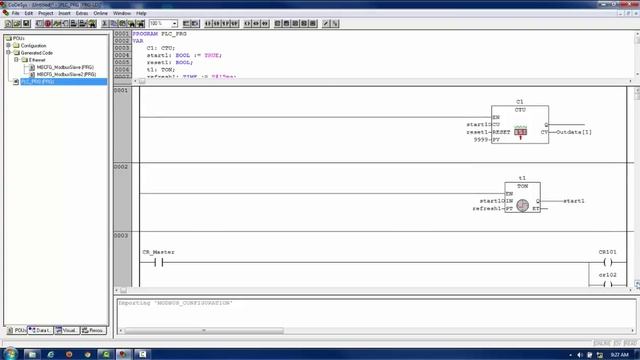The width and height of the screenshot is (640, 360).
Task: Collapse the Ethernet folder node
Action: (x=16, y=60)
